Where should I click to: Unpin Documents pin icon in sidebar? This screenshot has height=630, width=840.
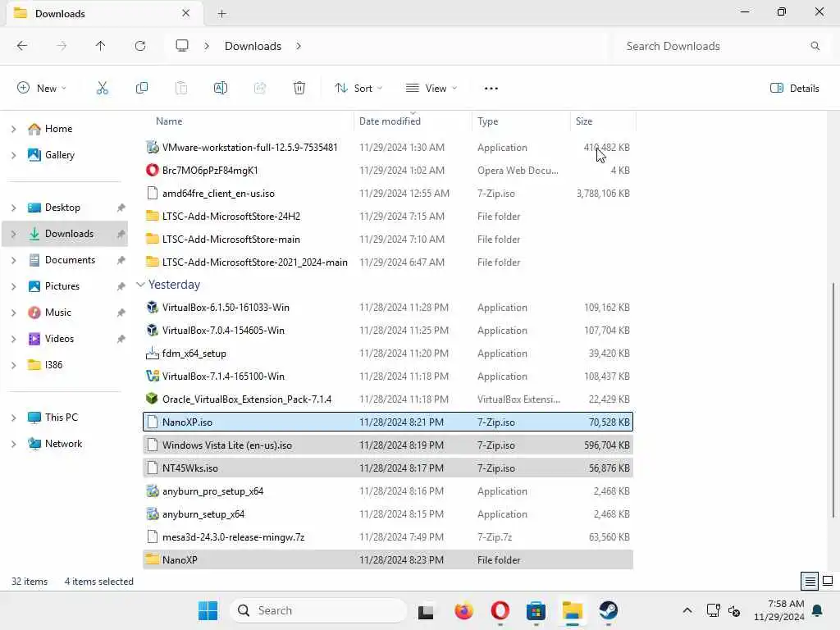[x=121, y=260]
